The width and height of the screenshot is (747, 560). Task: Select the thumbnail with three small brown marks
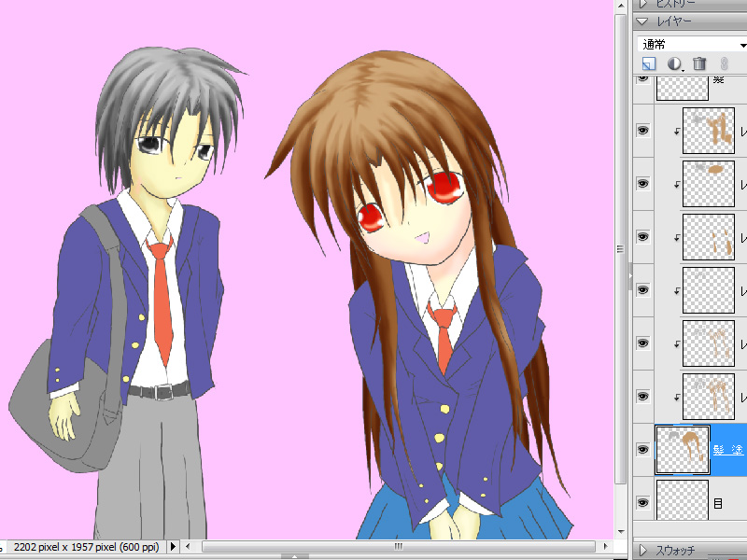coord(709,237)
